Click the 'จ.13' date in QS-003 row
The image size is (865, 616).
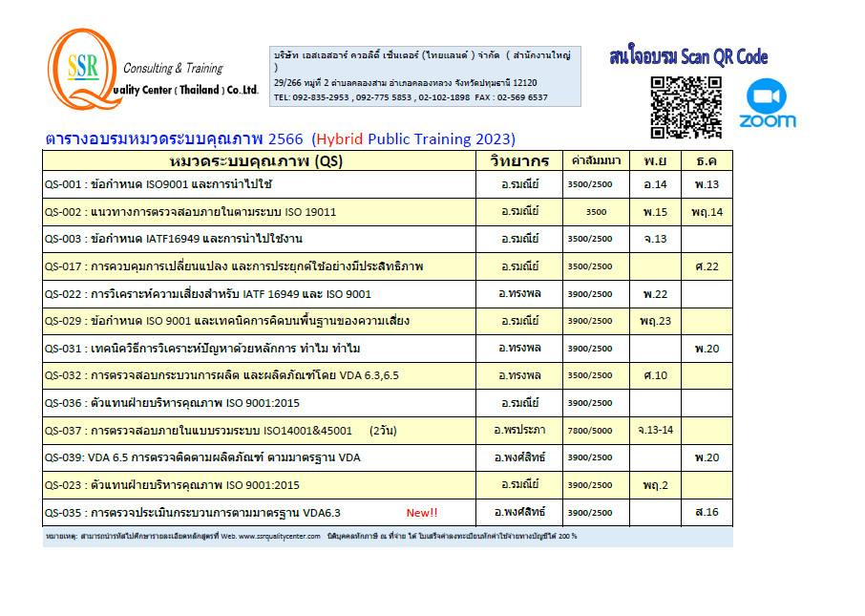coord(655,239)
